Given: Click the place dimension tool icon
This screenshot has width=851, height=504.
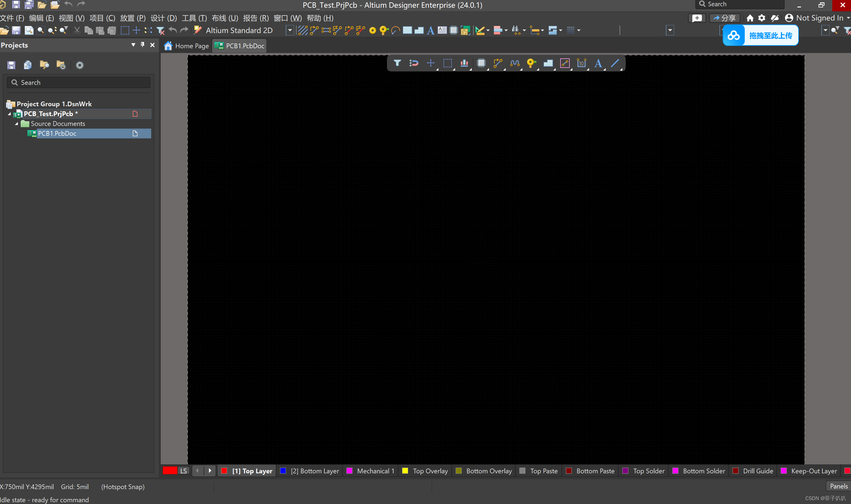Looking at the screenshot, I should coord(581,63).
